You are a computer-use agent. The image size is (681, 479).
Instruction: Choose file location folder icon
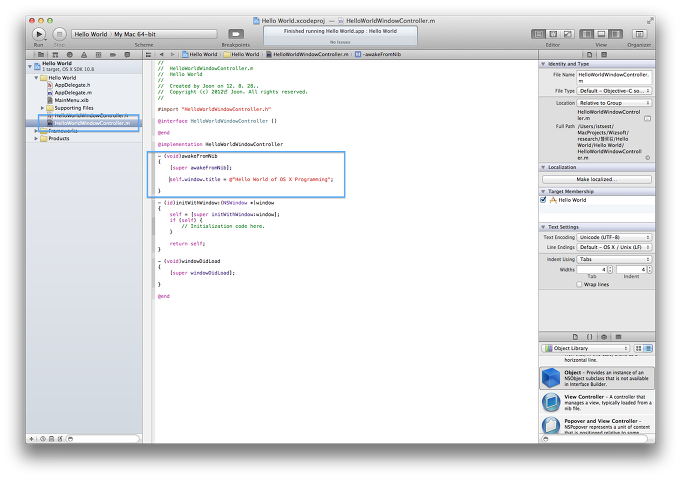point(648,118)
